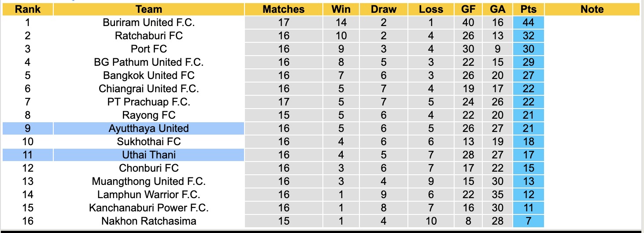Select the highlighted Uthai Thani team
The image size is (644, 233).
[149, 155]
